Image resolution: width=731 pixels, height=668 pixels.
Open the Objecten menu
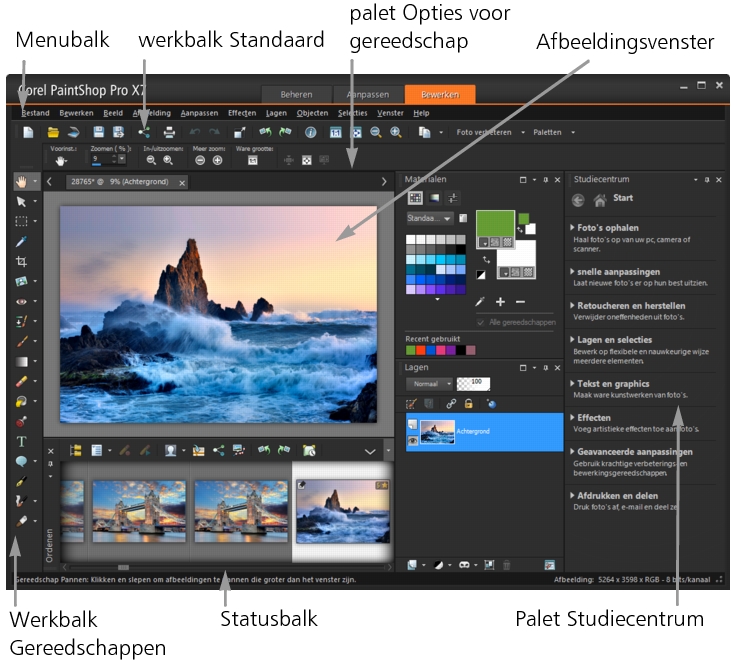(x=312, y=113)
